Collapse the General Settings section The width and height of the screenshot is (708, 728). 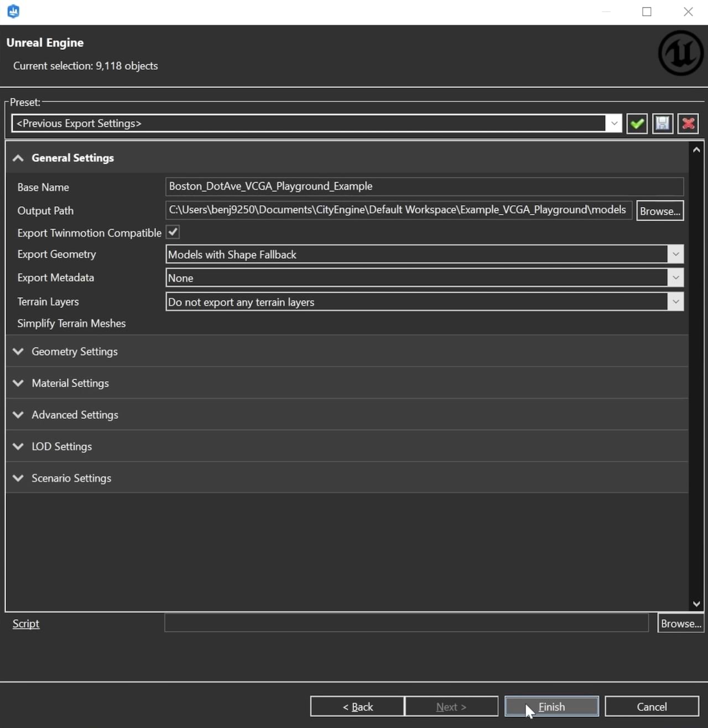tap(18, 158)
